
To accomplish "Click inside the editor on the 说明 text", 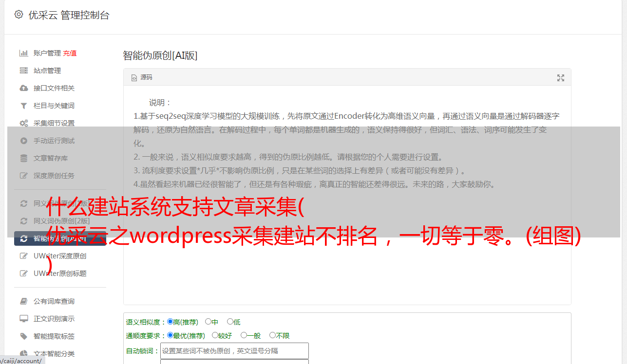I will point(160,103).
